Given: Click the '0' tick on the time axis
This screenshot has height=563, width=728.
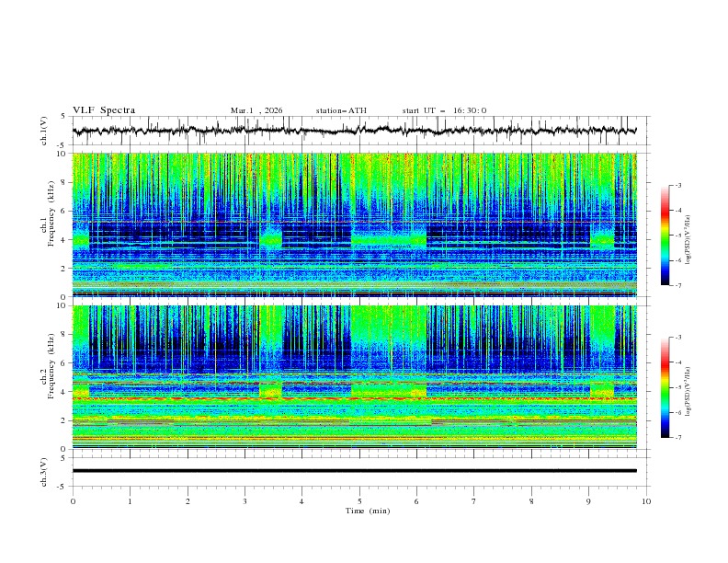Looking at the screenshot, I should pyautogui.click(x=73, y=501).
